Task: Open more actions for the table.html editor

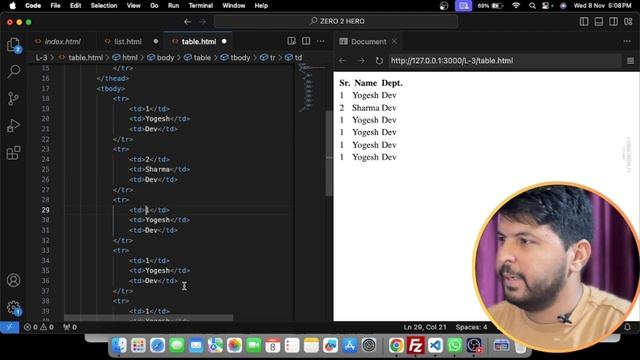Action: coord(321,41)
